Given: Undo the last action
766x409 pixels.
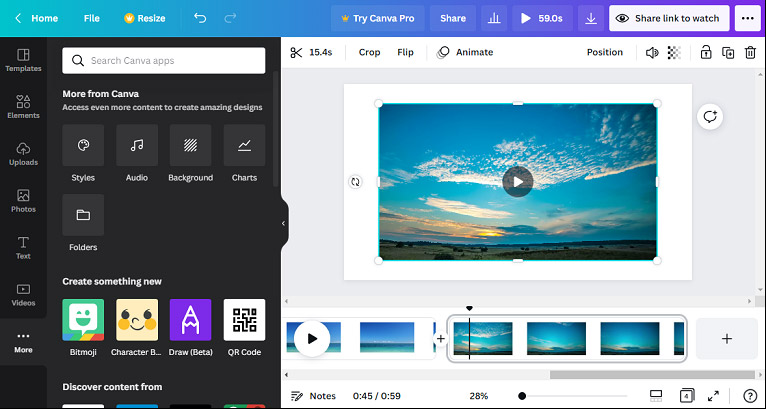Looking at the screenshot, I should (x=200, y=18).
